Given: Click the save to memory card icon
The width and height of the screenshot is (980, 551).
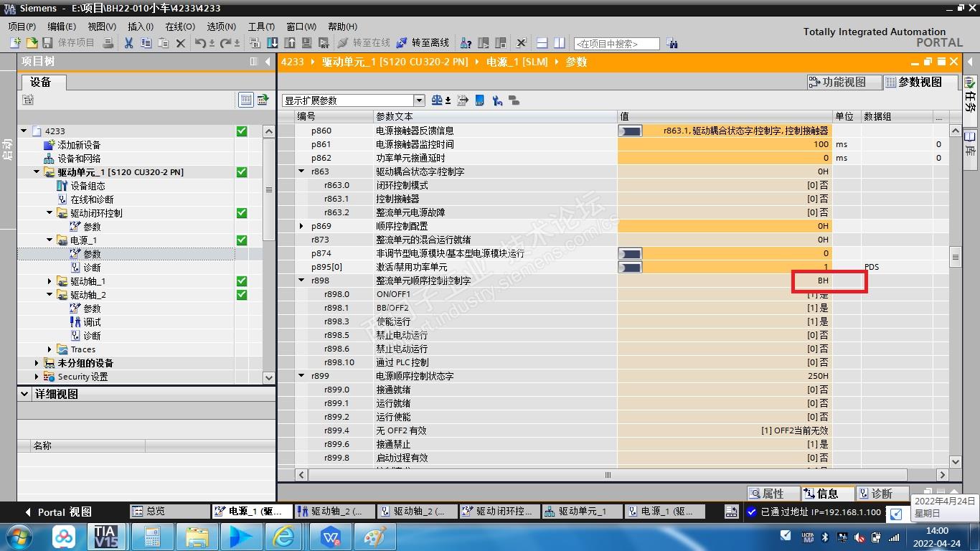Looking at the screenshot, I should 480,100.
